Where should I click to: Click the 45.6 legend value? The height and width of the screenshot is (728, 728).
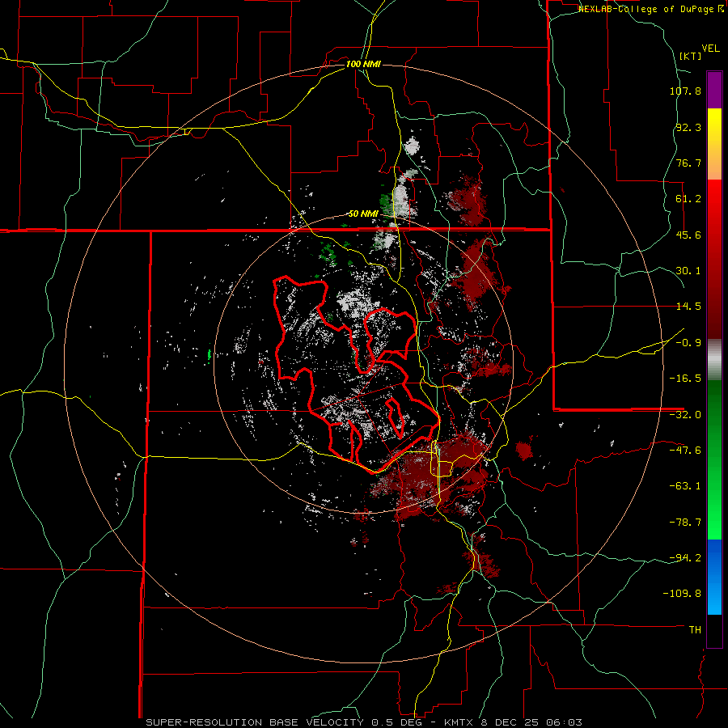[x=688, y=235]
